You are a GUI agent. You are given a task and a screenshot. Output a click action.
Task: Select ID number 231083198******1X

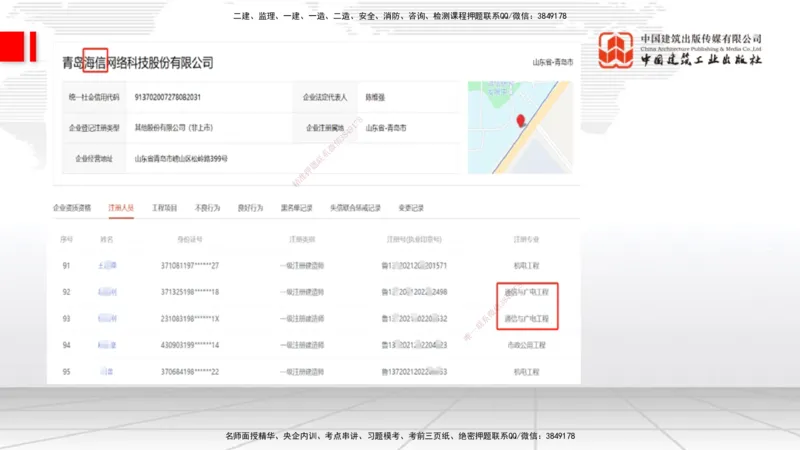pyautogui.click(x=190, y=318)
